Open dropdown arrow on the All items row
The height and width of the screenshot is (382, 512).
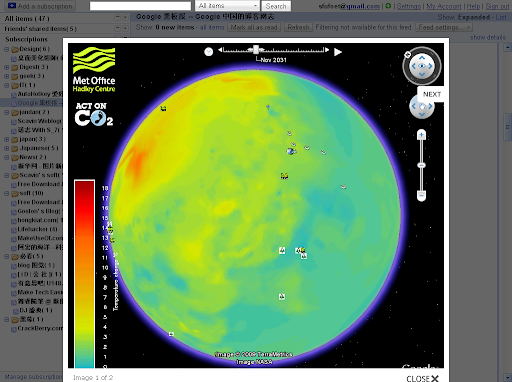click(x=125, y=18)
